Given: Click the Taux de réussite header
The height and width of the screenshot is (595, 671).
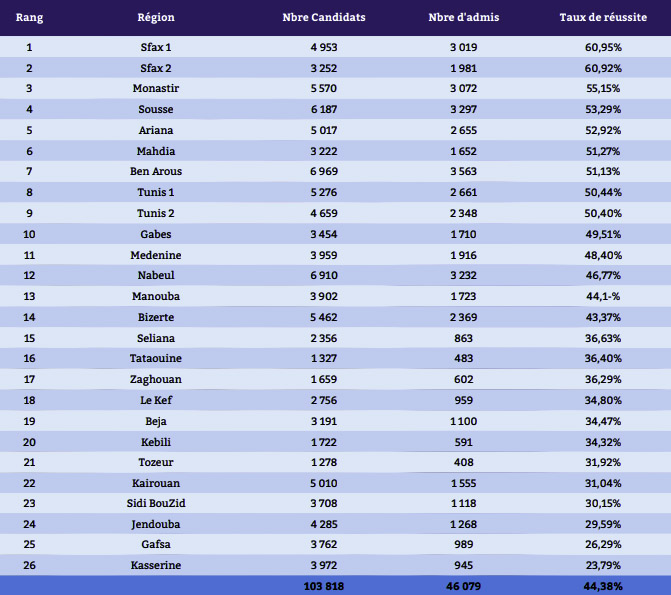Looking at the screenshot, I should pyautogui.click(x=603, y=18).
